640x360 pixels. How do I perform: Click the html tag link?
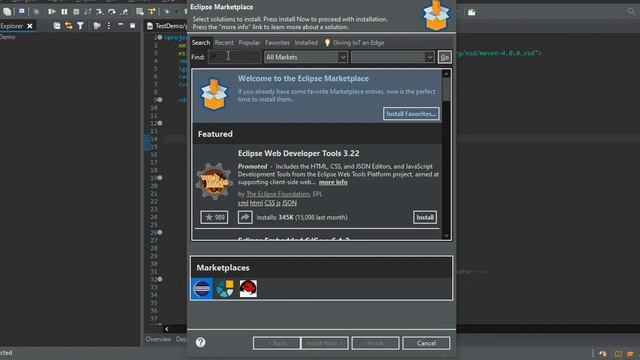click(x=256, y=203)
